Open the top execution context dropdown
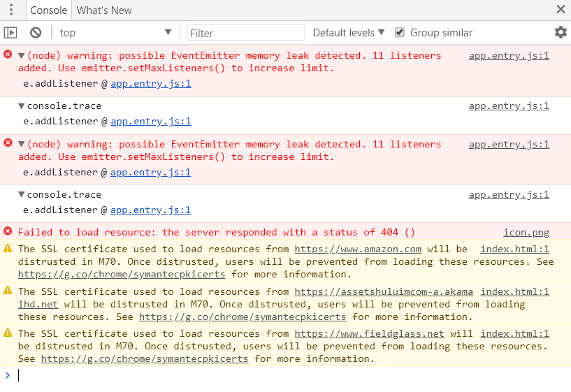Viewport: 571px width, 392px height. point(115,33)
